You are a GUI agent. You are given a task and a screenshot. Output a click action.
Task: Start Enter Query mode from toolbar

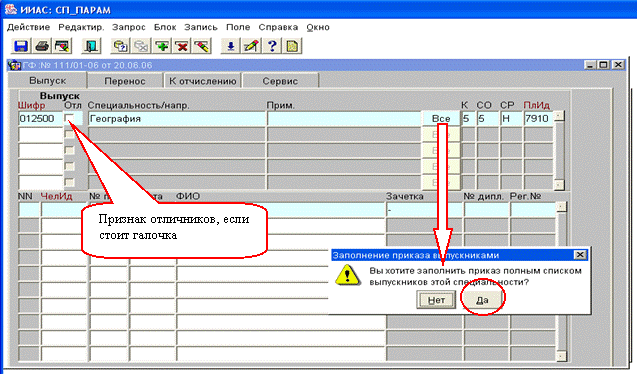pyautogui.click(x=120, y=46)
